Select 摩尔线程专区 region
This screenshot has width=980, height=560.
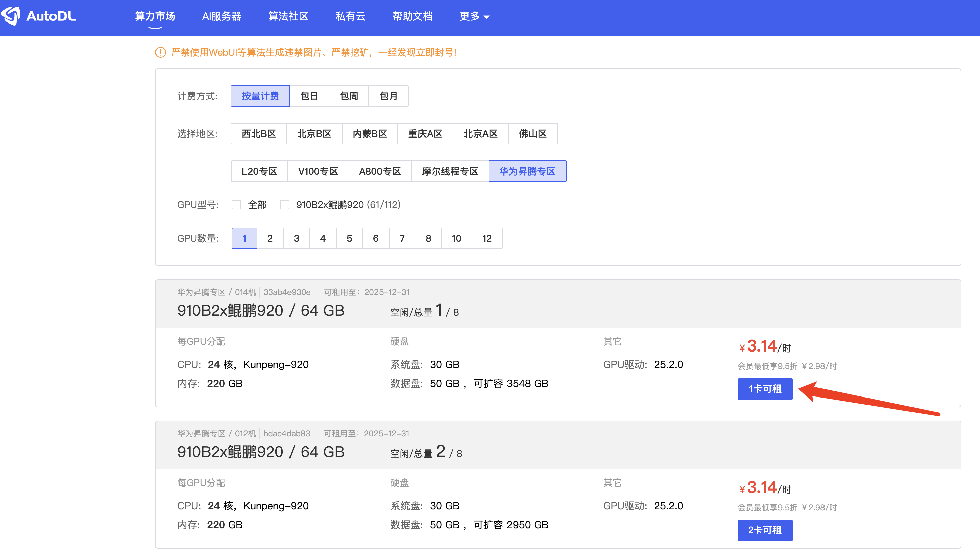tap(450, 171)
